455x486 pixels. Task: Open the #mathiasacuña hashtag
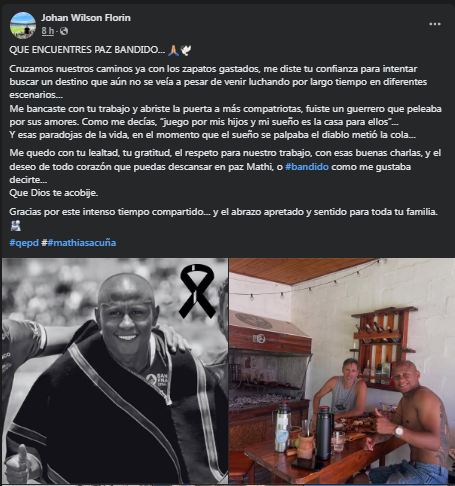click(x=82, y=243)
